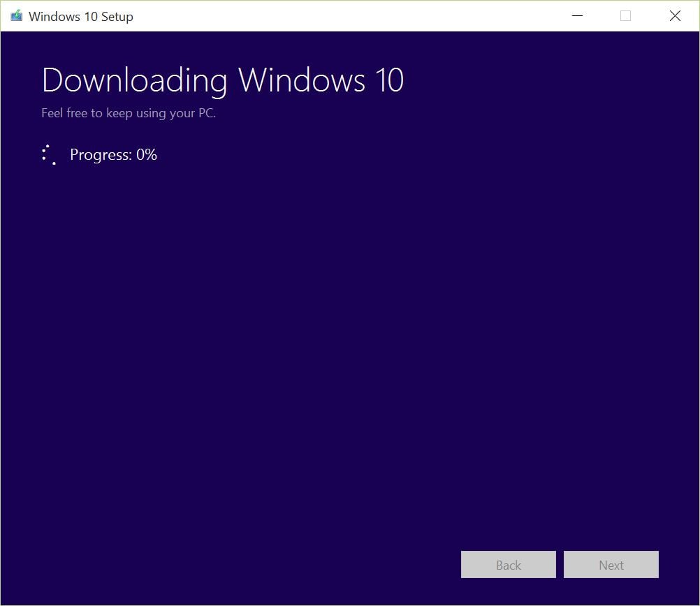Click the minimize icon in the title bar
The width and height of the screenshot is (700, 606).
(x=577, y=15)
